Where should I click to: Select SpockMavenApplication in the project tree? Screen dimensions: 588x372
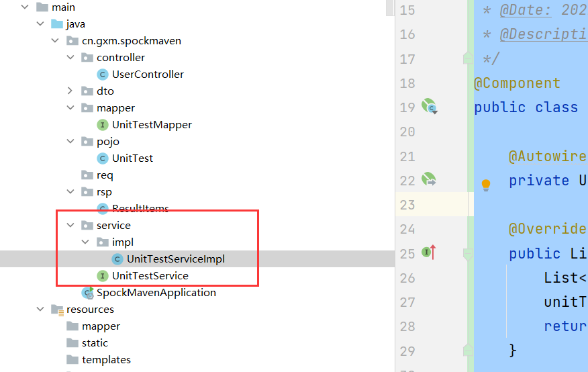pyautogui.click(x=156, y=293)
